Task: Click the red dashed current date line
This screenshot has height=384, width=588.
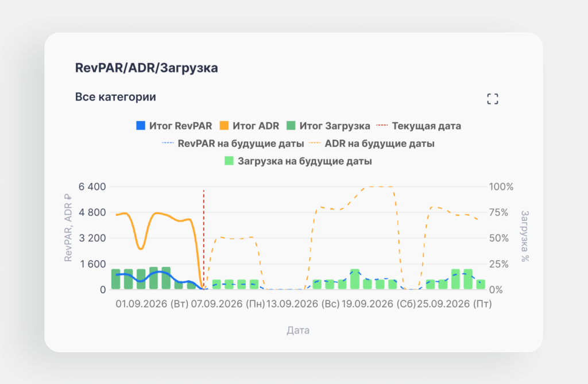Action: (204, 239)
